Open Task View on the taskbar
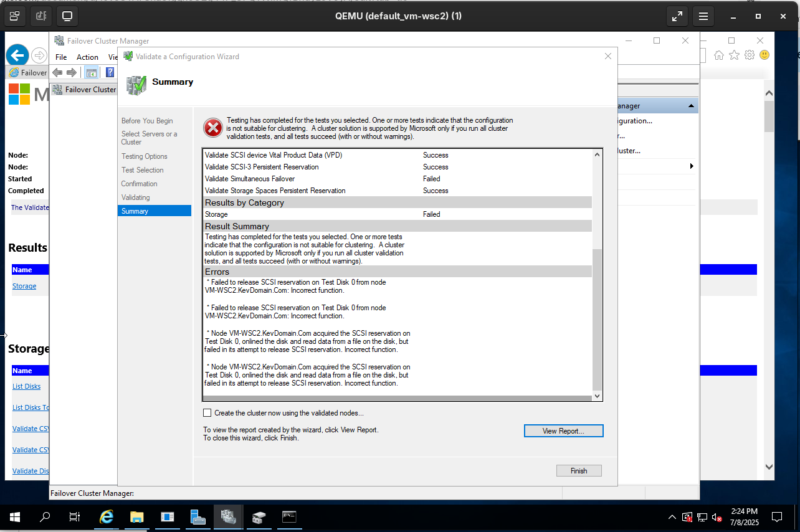 pos(75,517)
